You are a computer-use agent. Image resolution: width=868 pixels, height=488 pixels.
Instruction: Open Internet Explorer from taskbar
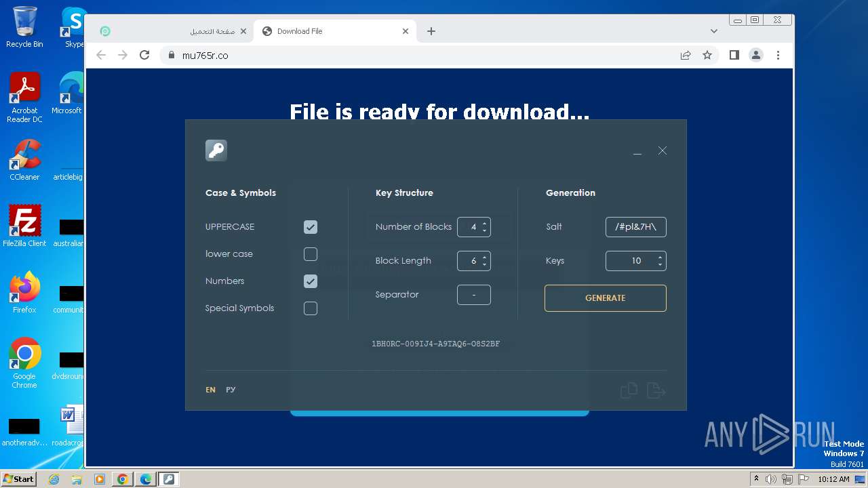tap(54, 479)
